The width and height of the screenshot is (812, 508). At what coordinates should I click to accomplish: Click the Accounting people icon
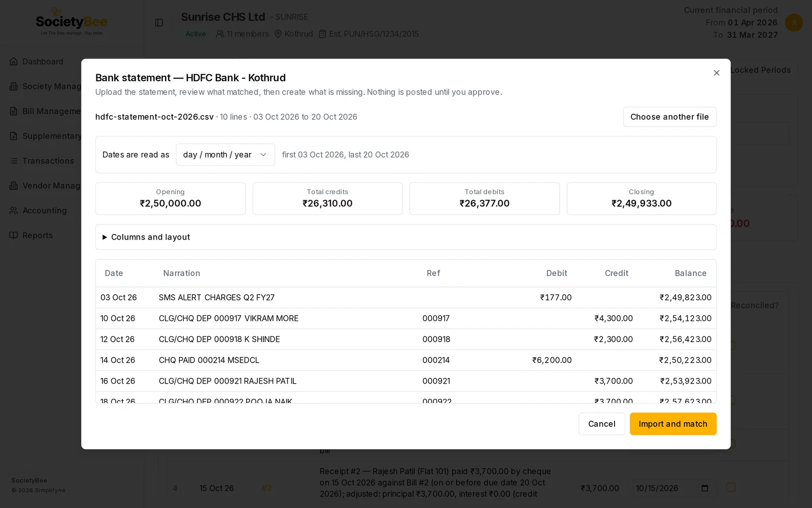point(14,210)
